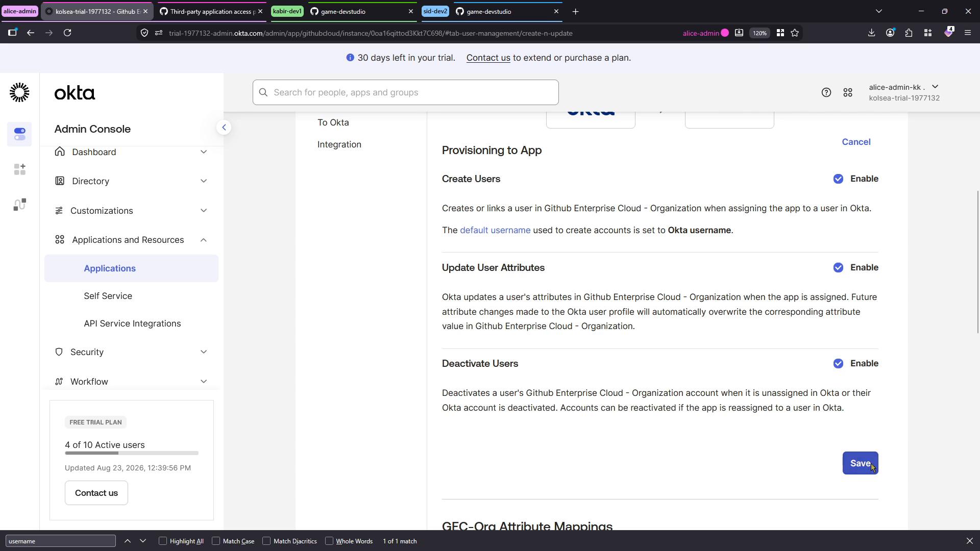Screen dimensions: 980x551
Task: Open the browser downloads icon
Action: coord(871,33)
